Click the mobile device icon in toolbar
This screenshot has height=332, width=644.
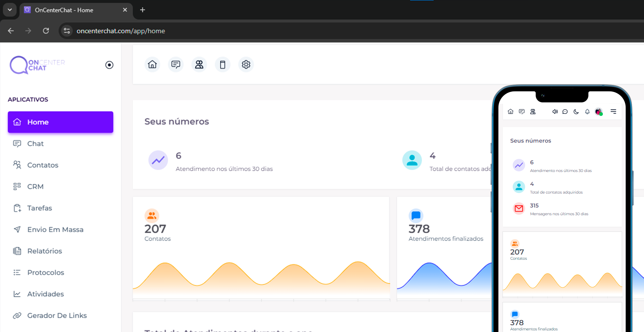point(223,65)
